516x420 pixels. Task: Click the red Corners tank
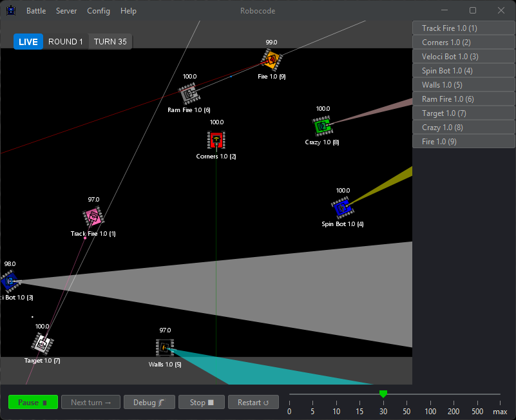[x=216, y=140]
